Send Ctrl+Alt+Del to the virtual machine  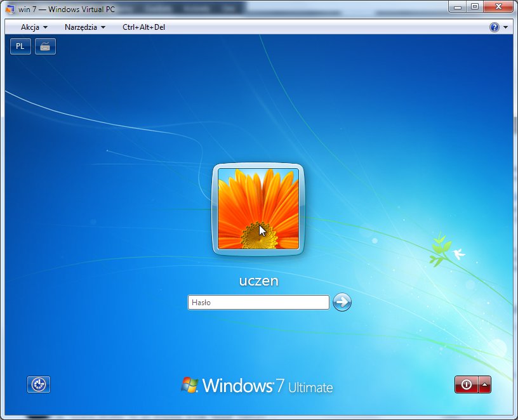pyautogui.click(x=143, y=27)
